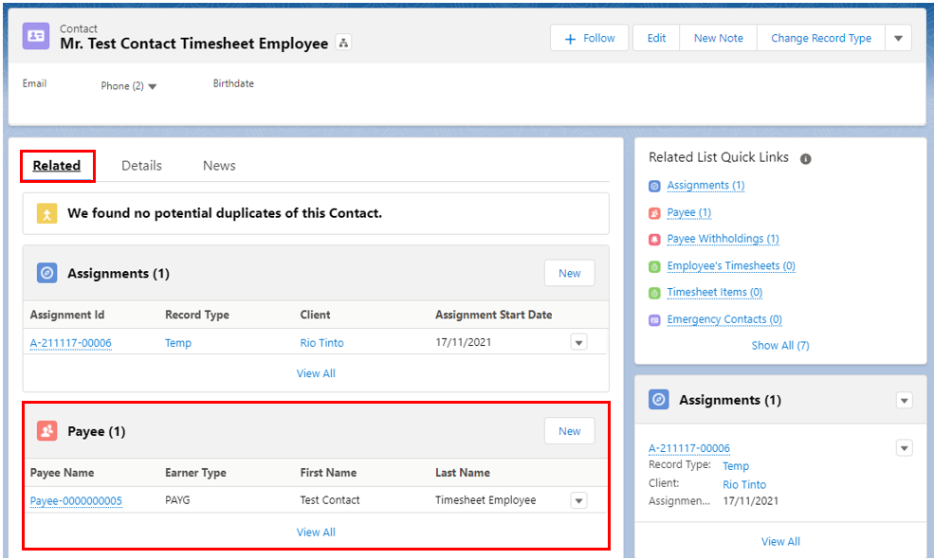934x560 pixels.
Task: Click the Assignments icon in Quick Links
Action: click(654, 187)
